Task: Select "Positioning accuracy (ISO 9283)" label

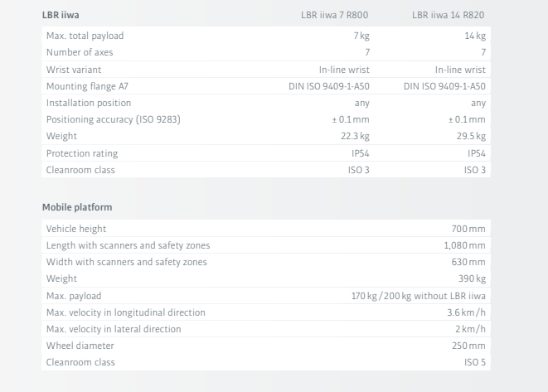Action: (114, 119)
